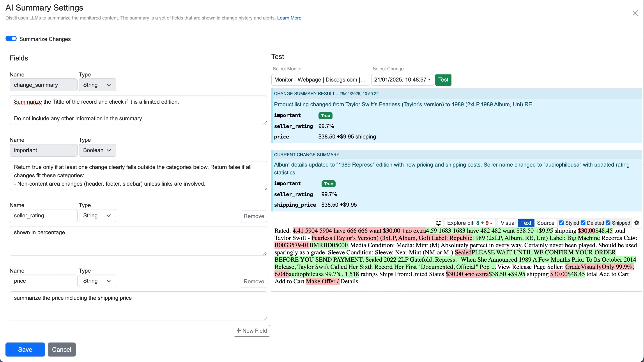Close the AI Summary Settings dialog
Screen dimensions: 644x362
click(x=635, y=13)
